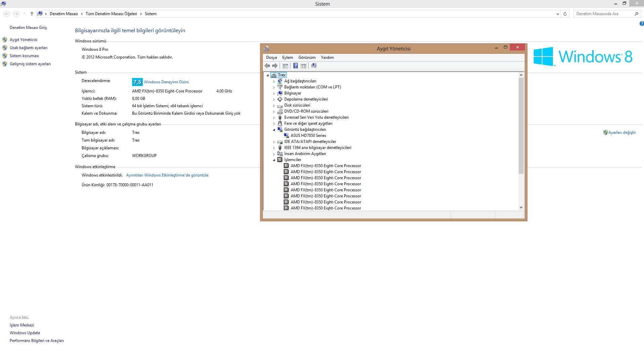Click the Forward navigation arrow in Device Manager
This screenshot has width=644, height=347.
(274, 66)
